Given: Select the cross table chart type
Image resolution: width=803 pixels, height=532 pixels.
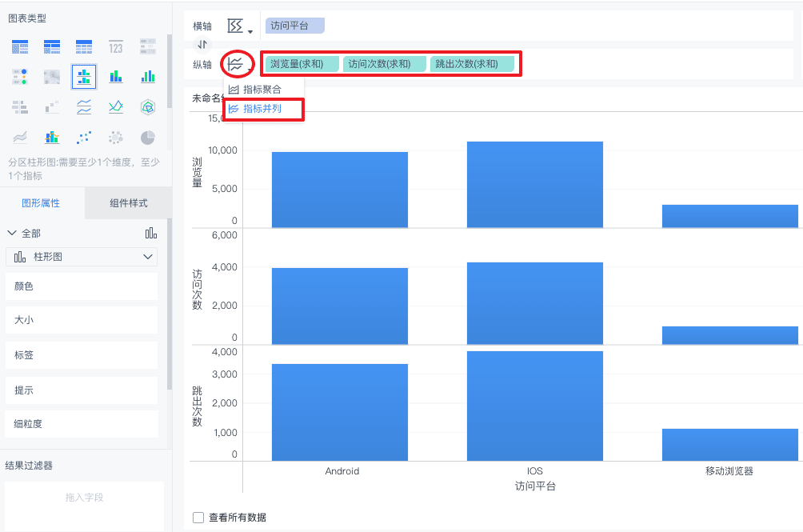Looking at the screenshot, I should pos(52,47).
